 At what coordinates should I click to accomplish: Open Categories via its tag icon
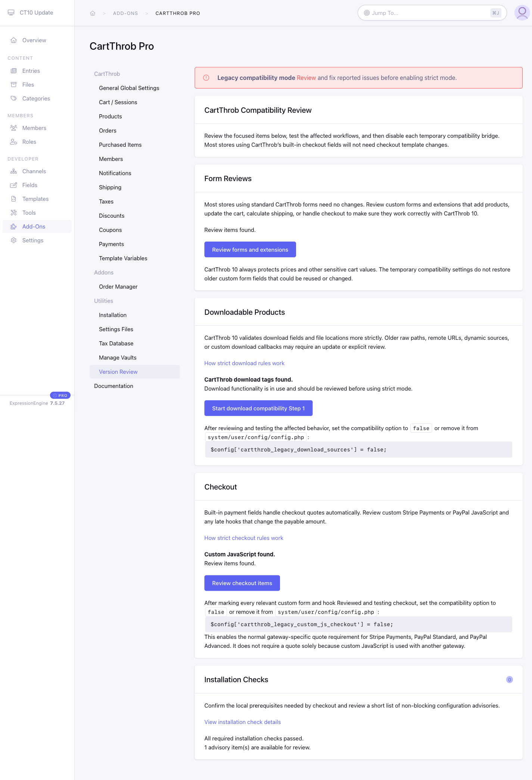(14, 99)
